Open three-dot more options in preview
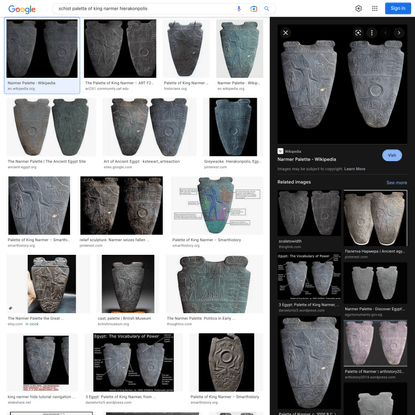This screenshot has height=415, width=415. (372, 33)
